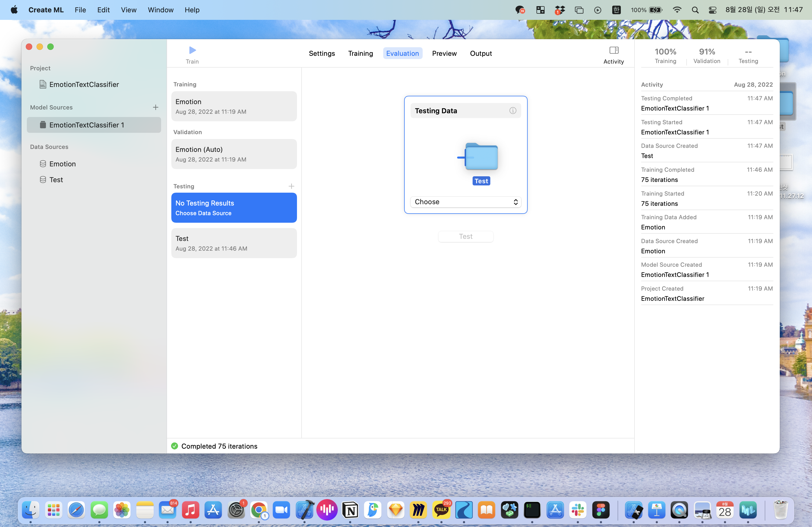
Task: Select the Evaluation tab
Action: click(403, 53)
